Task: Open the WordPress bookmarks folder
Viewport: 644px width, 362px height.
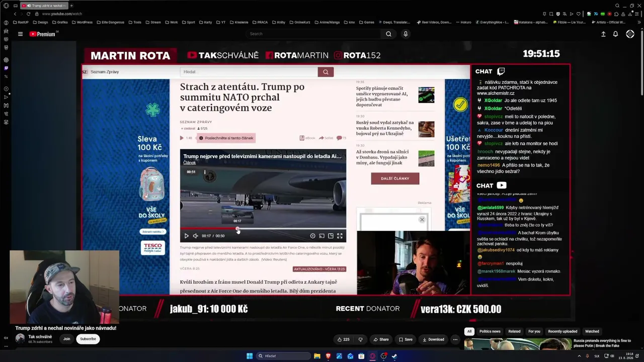Action: pos(82,22)
